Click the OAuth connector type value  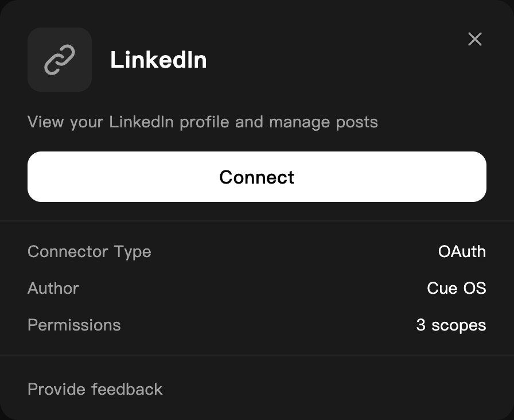tap(462, 251)
